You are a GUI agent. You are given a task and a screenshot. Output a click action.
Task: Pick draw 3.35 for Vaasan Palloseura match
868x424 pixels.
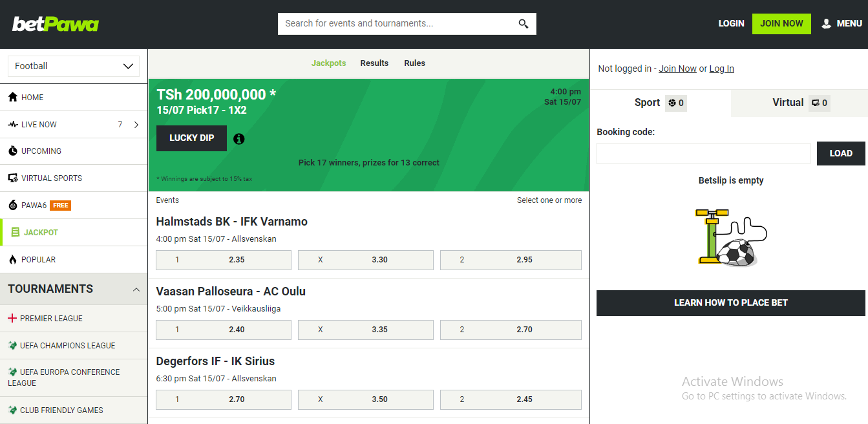366,330
